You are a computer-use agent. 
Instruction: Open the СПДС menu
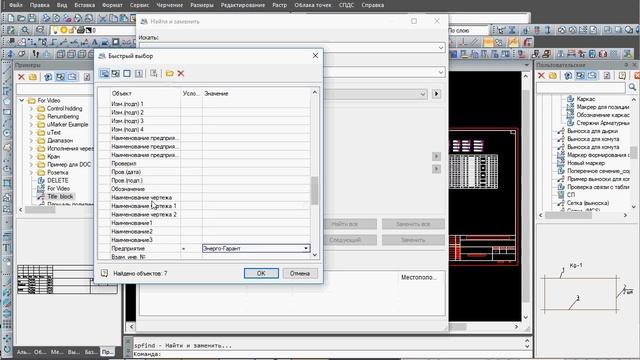coord(347,5)
